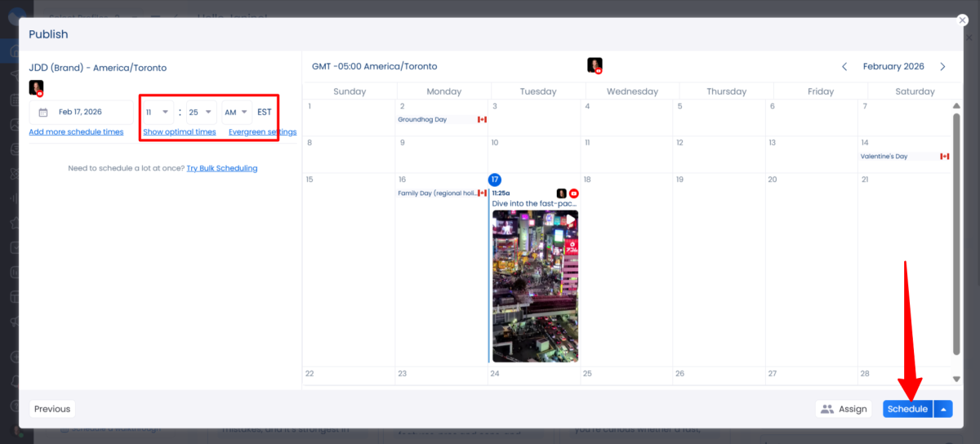This screenshot has height=444, width=980.
Task: Click the Previous button
Action: click(x=52, y=409)
